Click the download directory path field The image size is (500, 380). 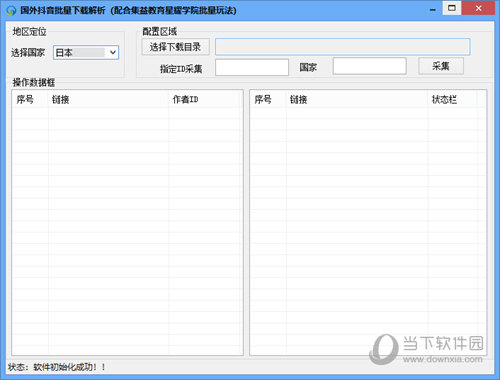click(x=343, y=47)
